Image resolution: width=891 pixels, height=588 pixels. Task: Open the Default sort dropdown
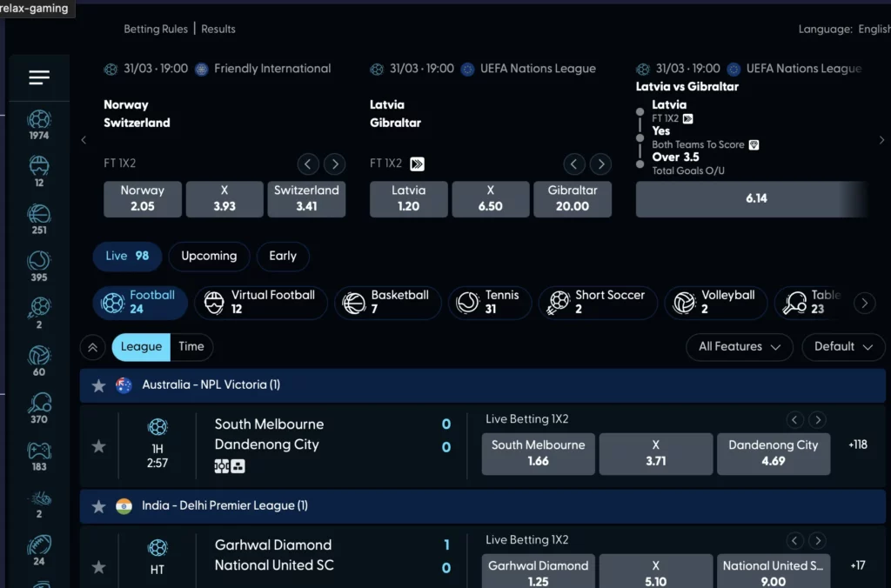click(843, 346)
